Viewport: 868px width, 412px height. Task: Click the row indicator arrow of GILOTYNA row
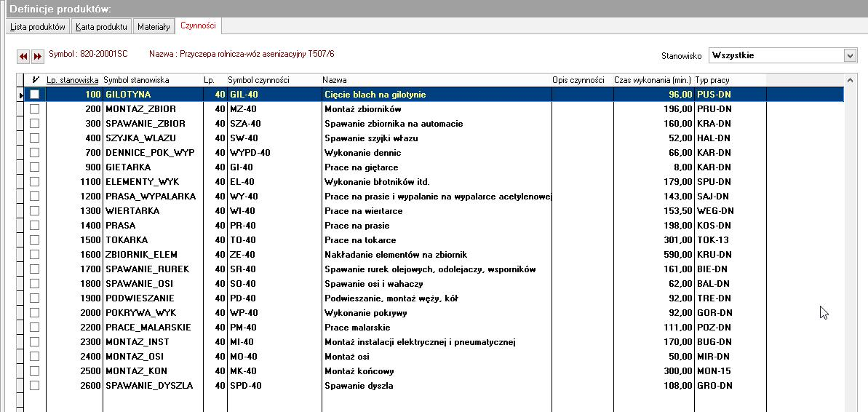tap(21, 95)
